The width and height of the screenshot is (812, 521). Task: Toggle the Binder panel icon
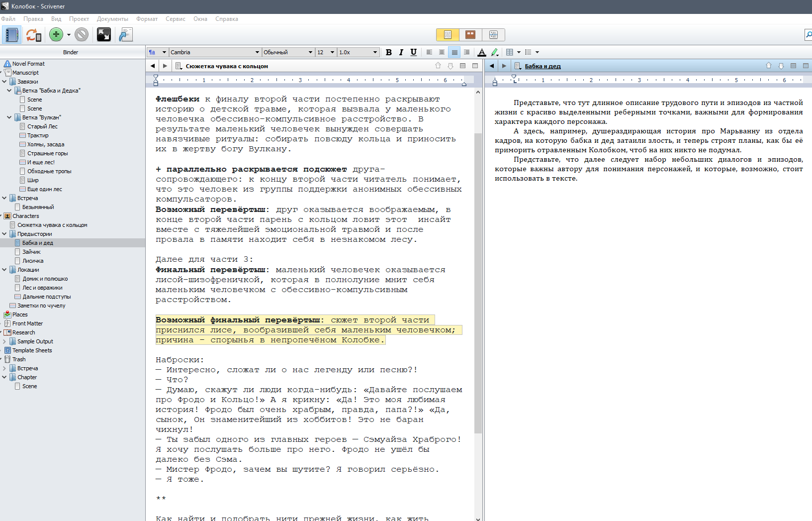point(11,35)
